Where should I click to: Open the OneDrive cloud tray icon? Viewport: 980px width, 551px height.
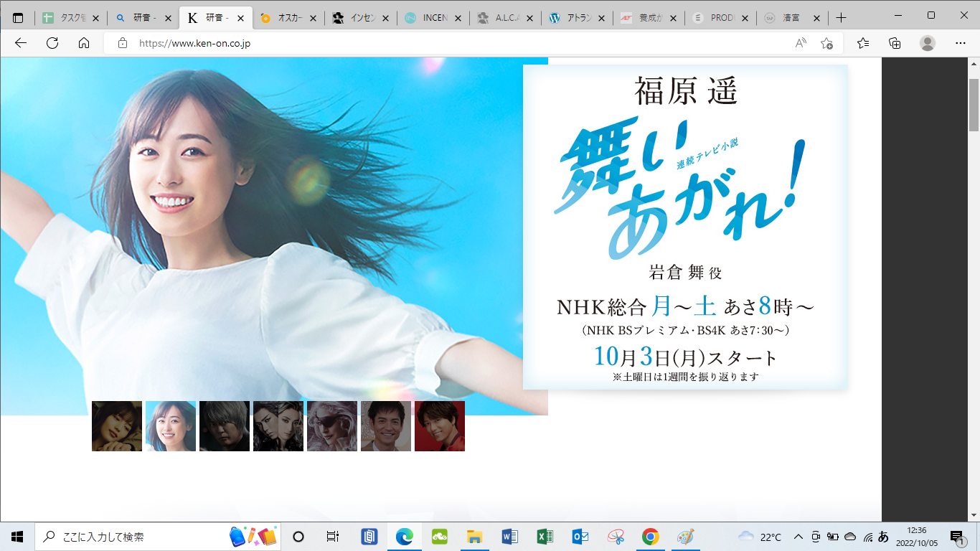(x=850, y=537)
